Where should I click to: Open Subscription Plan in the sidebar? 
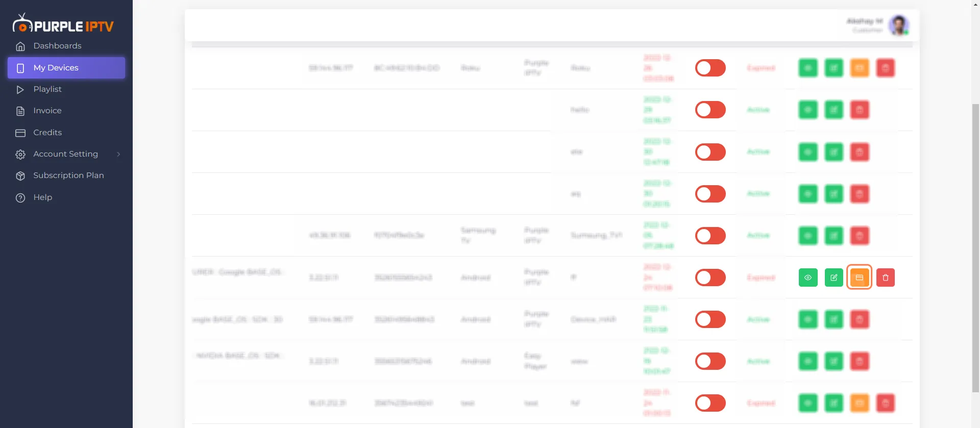tap(66, 175)
